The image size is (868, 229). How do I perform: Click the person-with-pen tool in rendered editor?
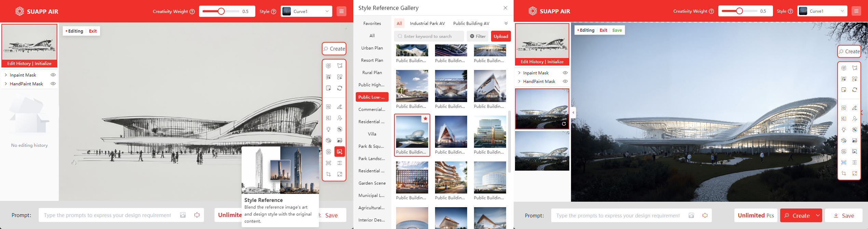point(855,119)
